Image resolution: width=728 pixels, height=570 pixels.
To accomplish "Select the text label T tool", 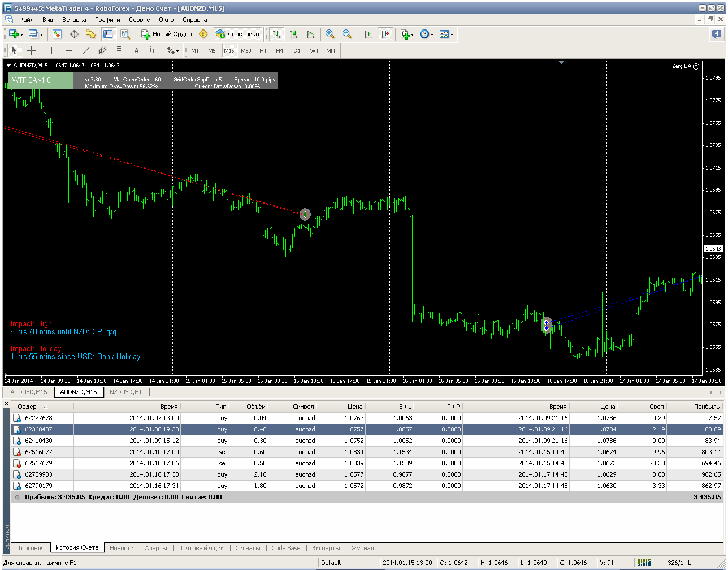I will pyautogui.click(x=153, y=50).
